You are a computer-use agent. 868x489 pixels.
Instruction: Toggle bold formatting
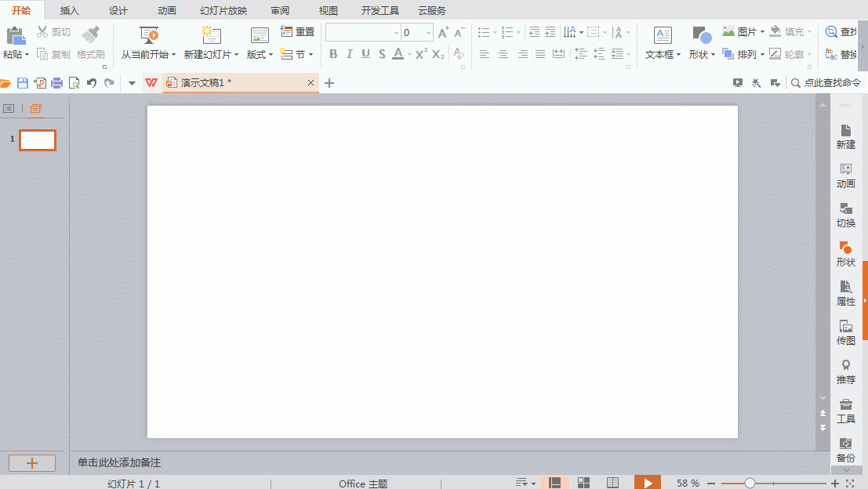pos(333,54)
